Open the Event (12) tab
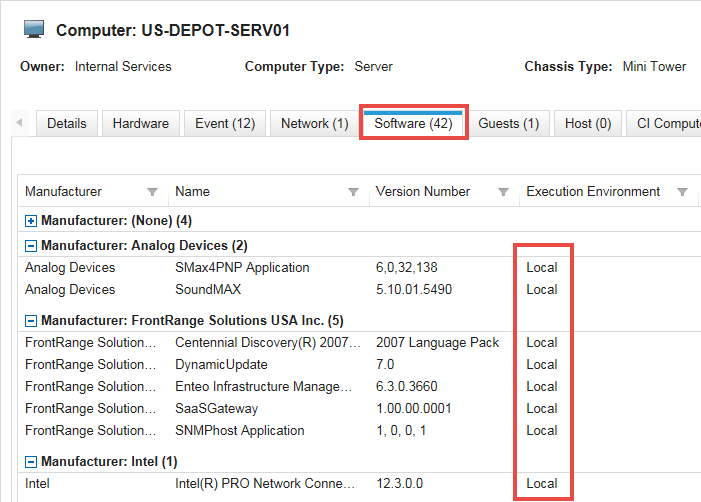 pyautogui.click(x=225, y=123)
